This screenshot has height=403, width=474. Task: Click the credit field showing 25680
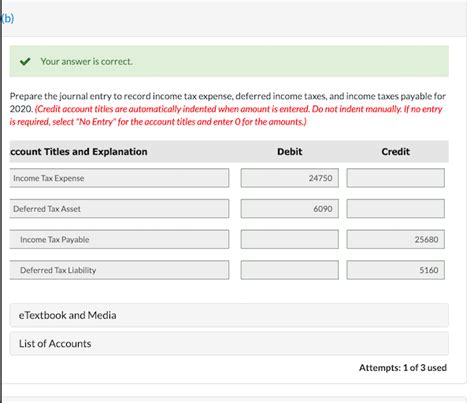click(x=396, y=239)
